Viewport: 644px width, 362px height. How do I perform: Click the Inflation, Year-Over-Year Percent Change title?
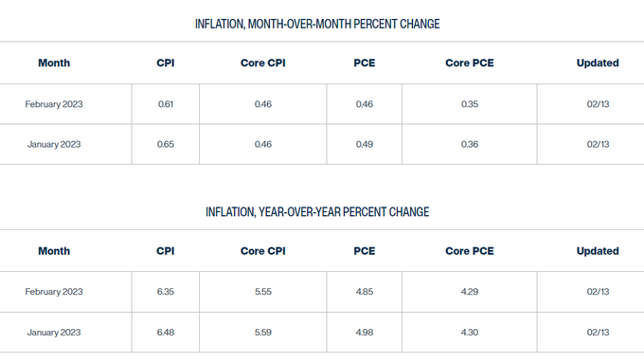(x=317, y=212)
